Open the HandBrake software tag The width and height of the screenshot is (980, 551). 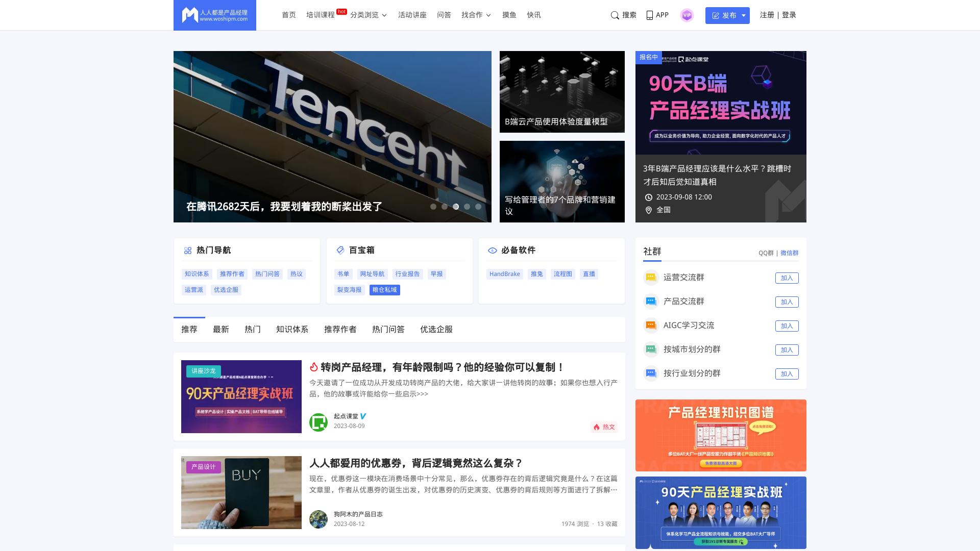coord(505,274)
